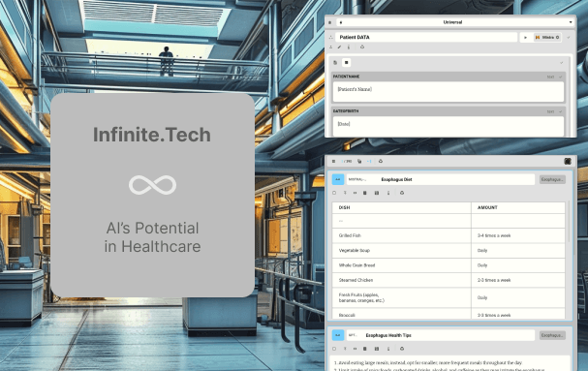Click the DISH column header
The height and width of the screenshot is (371, 588).
click(x=402, y=207)
